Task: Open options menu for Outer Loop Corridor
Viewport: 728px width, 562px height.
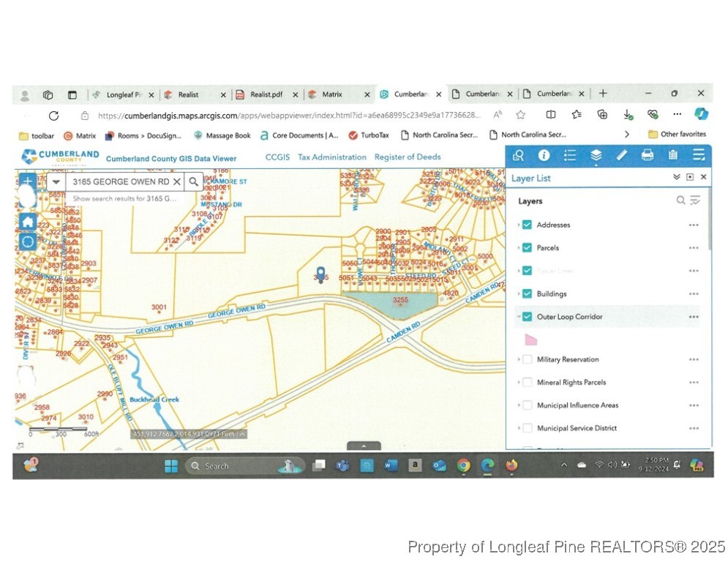Action: (x=694, y=317)
